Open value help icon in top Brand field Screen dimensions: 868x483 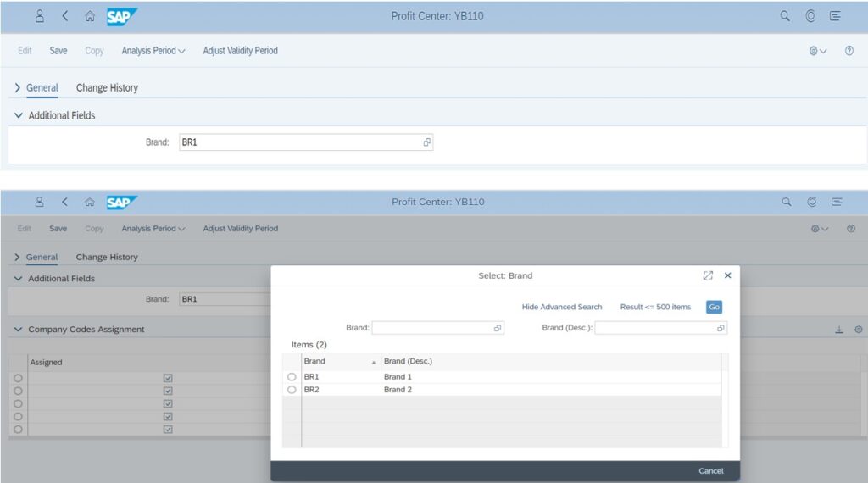[x=427, y=142]
